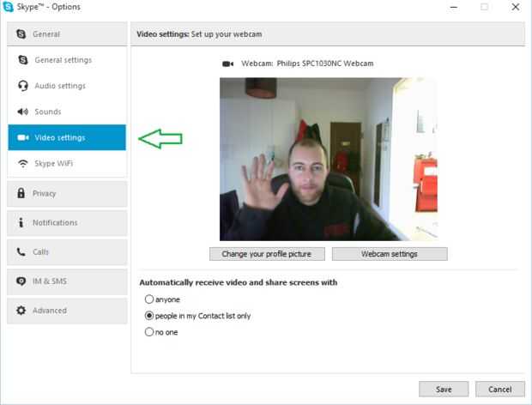Screen dimensions: 532x405
Task: Open Skype WiFi settings
Action: [67, 164]
